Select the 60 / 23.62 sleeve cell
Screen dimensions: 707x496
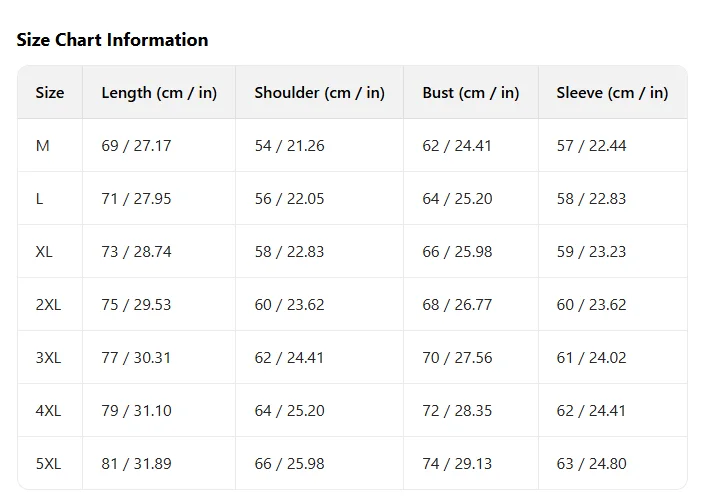tap(591, 305)
